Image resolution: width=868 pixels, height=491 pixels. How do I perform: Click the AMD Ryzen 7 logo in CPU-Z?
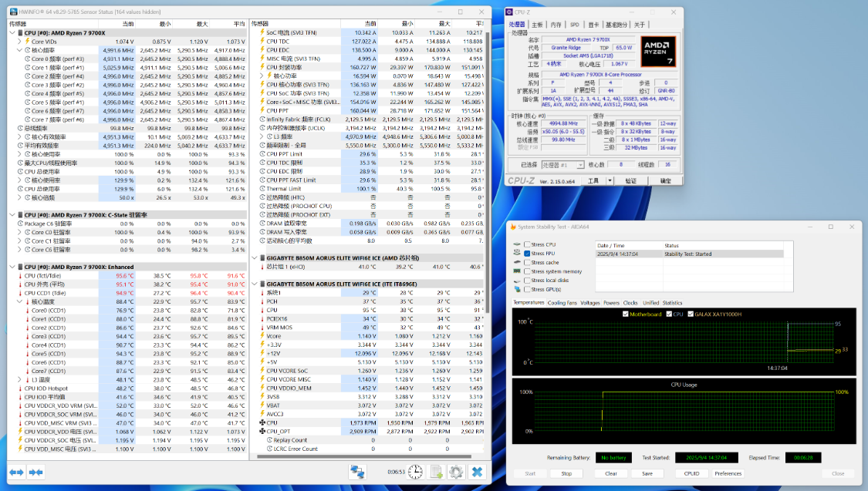657,52
